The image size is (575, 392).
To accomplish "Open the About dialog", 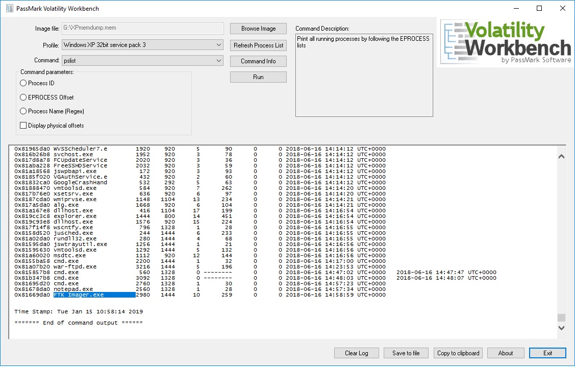I will (x=506, y=353).
